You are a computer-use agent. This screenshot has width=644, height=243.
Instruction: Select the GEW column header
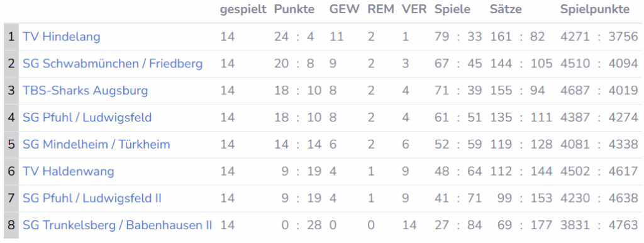(344, 10)
